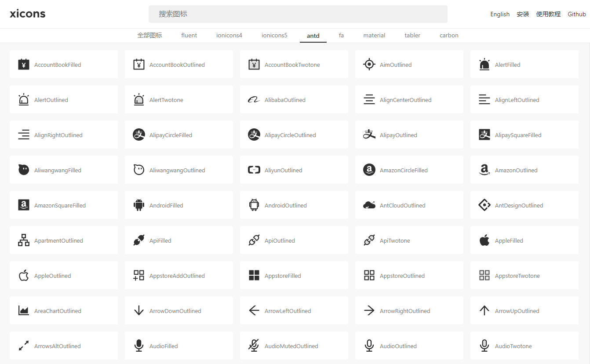Switch to the 全部图标 tab
The image size is (590, 364).
click(x=149, y=35)
